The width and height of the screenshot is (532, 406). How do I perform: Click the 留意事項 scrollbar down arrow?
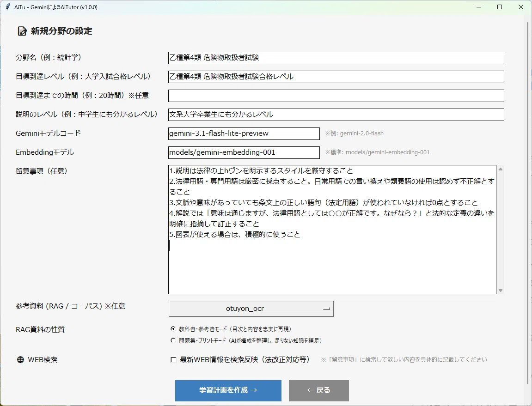pyautogui.click(x=501, y=291)
